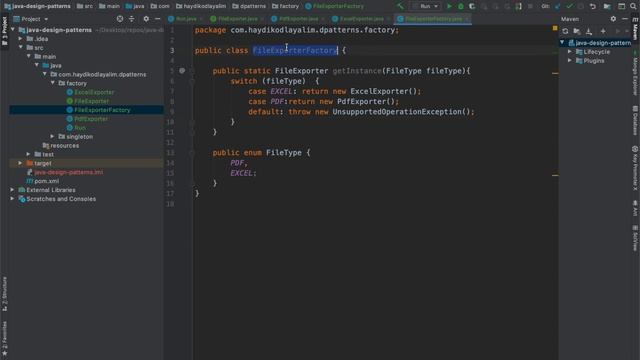
Task: Open the Favorites side tool tab
Action: 4,338
